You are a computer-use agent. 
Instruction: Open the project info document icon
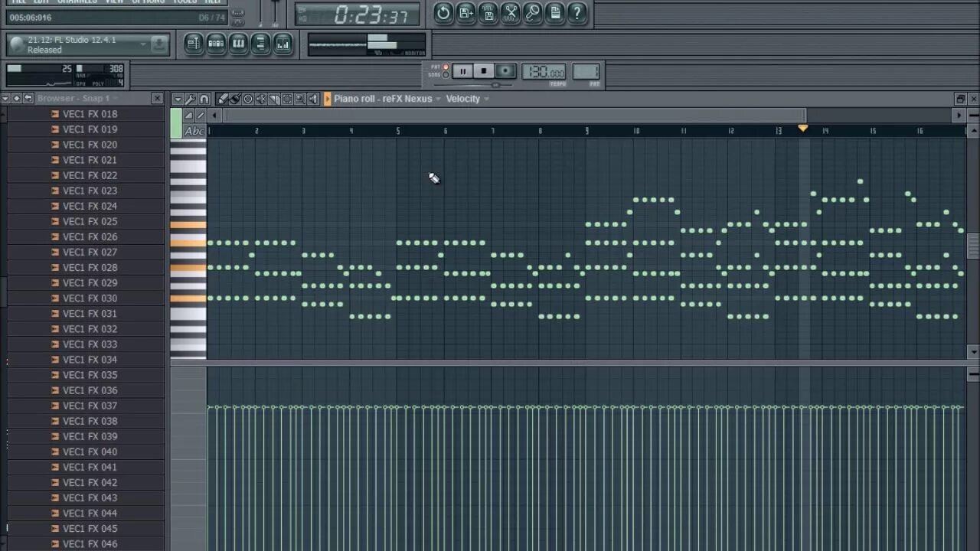tap(555, 12)
